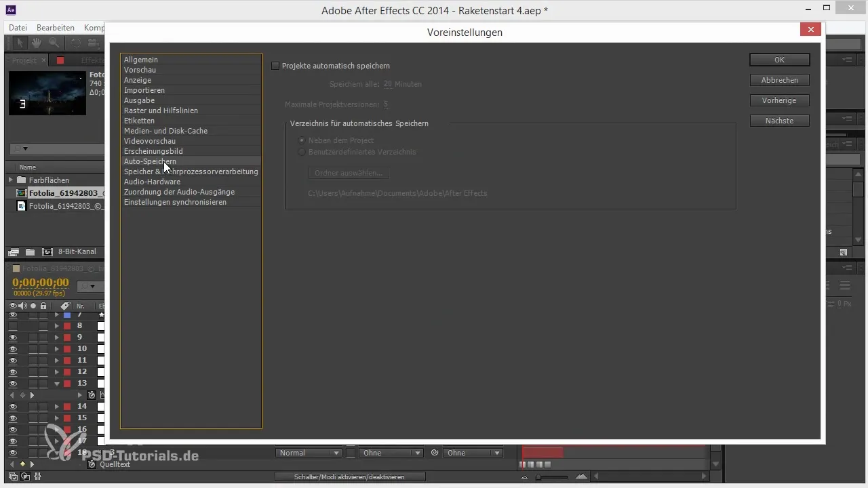
Task: Go to next keyframe on layer 13 property
Action: pos(32,394)
